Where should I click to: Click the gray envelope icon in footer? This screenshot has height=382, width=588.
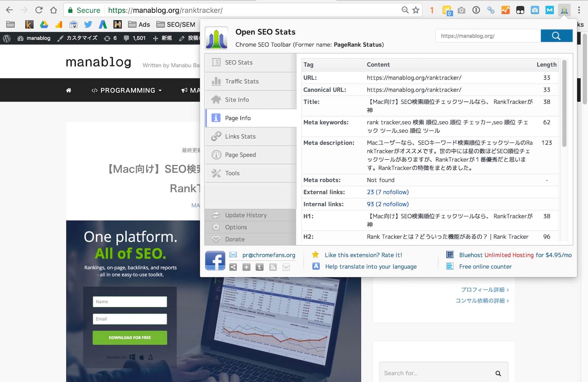(x=286, y=267)
